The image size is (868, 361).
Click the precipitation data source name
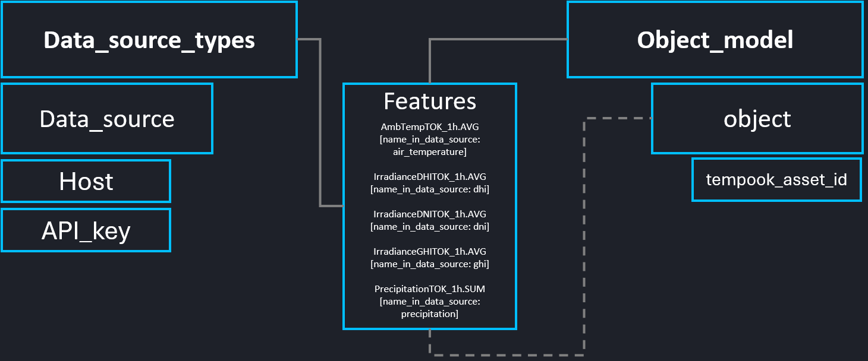pyautogui.click(x=429, y=313)
